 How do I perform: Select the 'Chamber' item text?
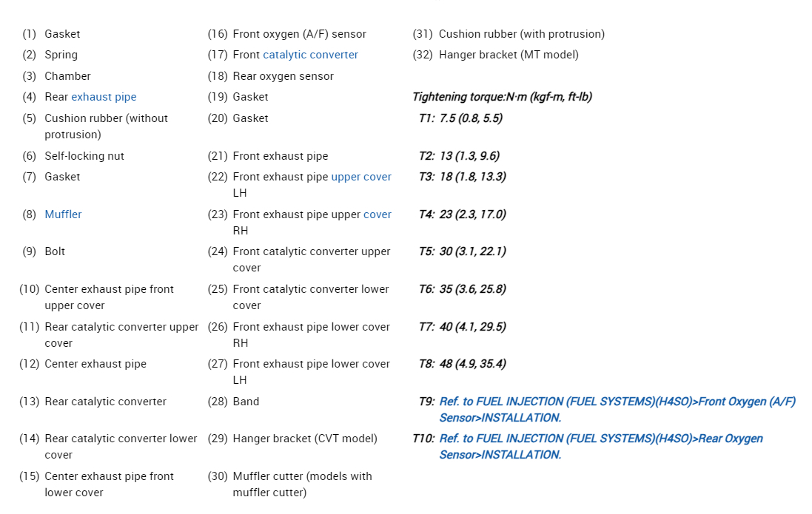coord(67,76)
